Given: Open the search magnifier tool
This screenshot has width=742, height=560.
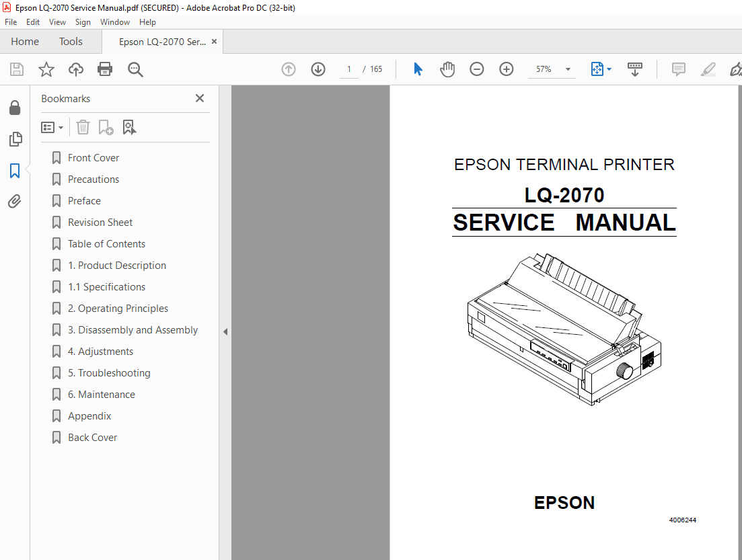Looking at the screenshot, I should pos(135,69).
